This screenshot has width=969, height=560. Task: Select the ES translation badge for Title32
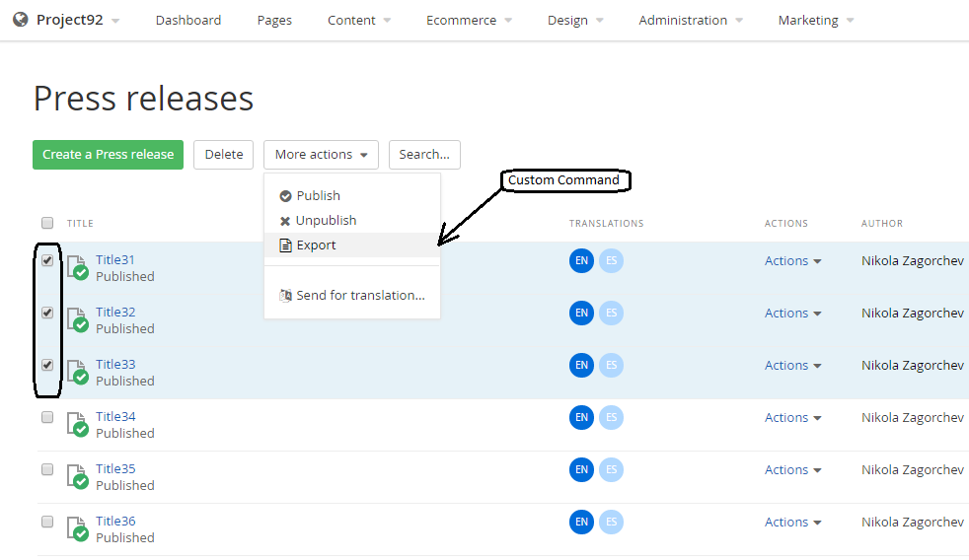pos(611,314)
